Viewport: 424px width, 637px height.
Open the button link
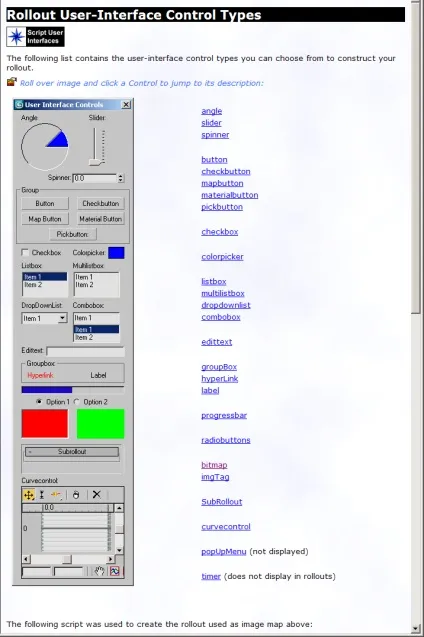(x=214, y=159)
